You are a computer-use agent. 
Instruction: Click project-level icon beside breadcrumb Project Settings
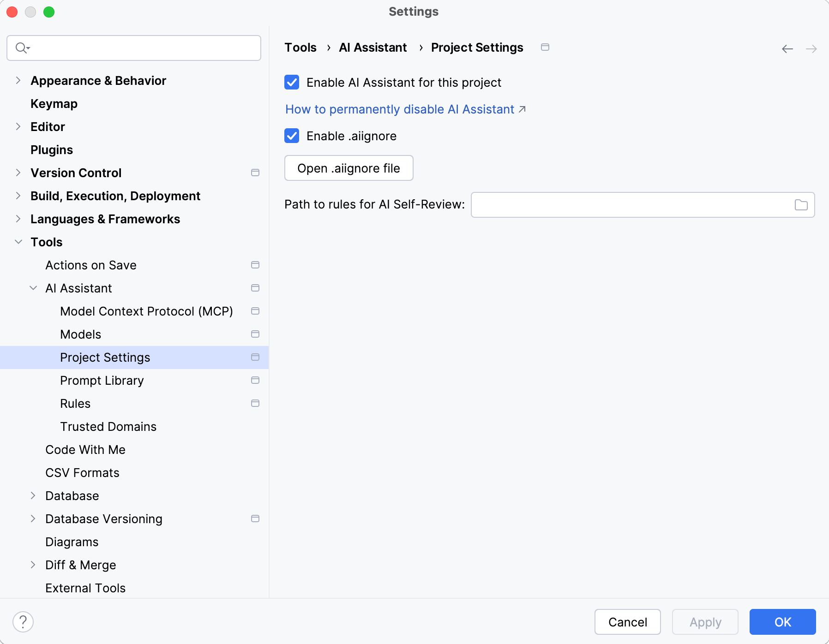pos(545,47)
